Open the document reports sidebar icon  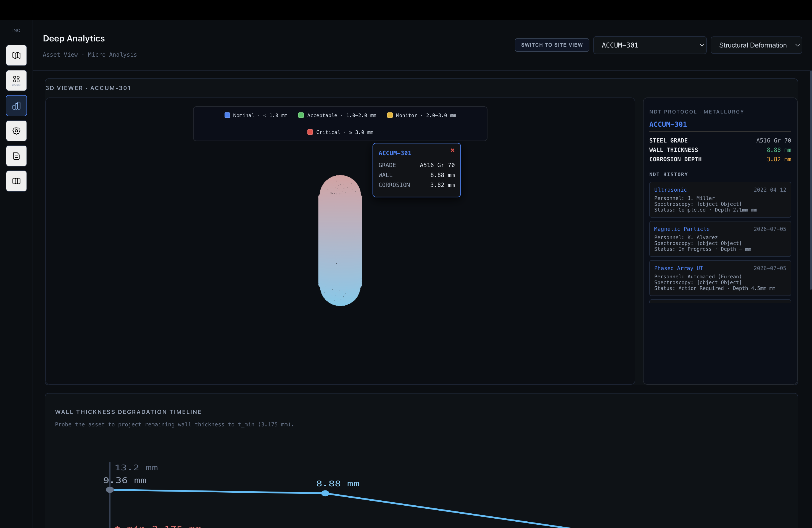point(16,156)
